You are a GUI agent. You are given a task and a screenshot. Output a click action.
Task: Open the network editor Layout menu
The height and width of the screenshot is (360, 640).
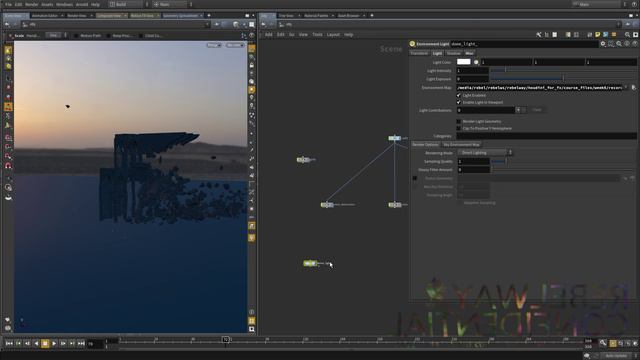pos(333,35)
